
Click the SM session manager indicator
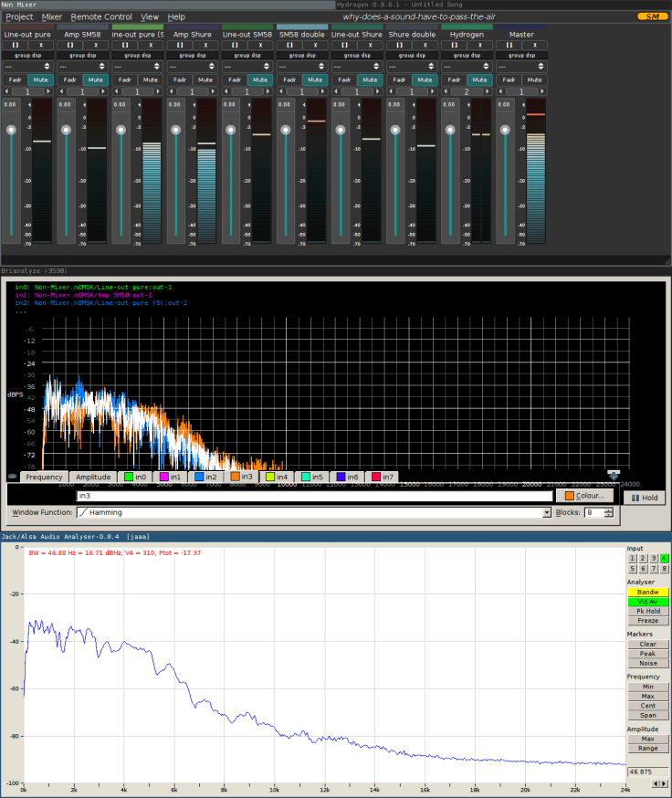pyautogui.click(x=652, y=16)
